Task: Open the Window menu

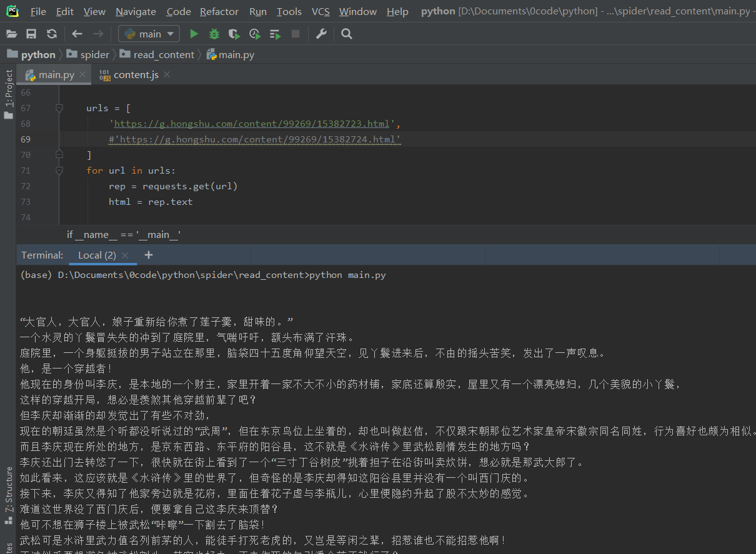Action: click(358, 11)
